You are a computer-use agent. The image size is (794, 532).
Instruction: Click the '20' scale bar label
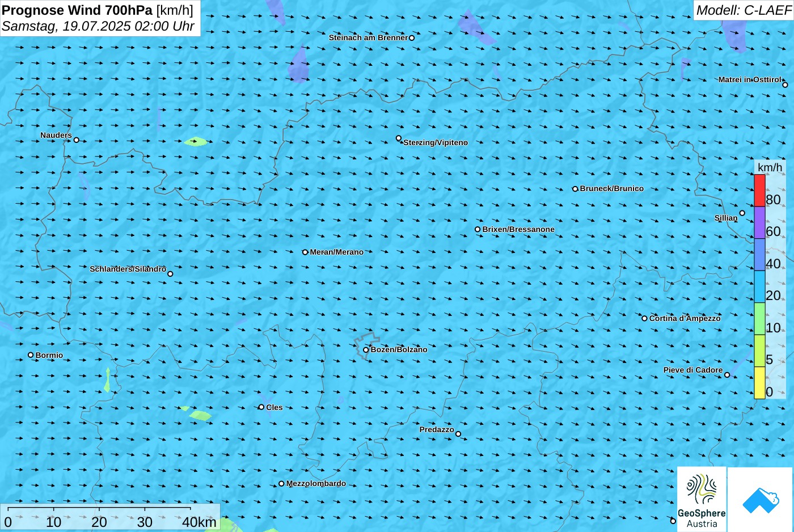pos(99,522)
